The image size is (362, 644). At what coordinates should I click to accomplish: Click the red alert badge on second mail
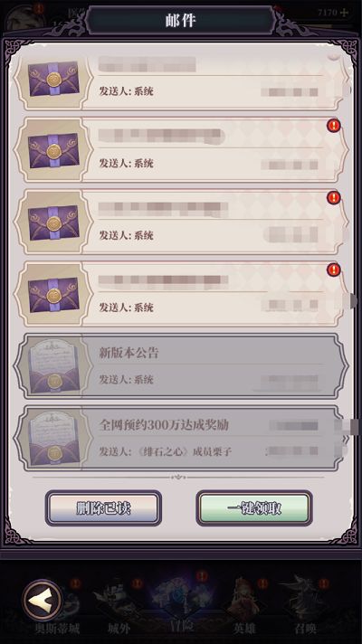click(334, 126)
